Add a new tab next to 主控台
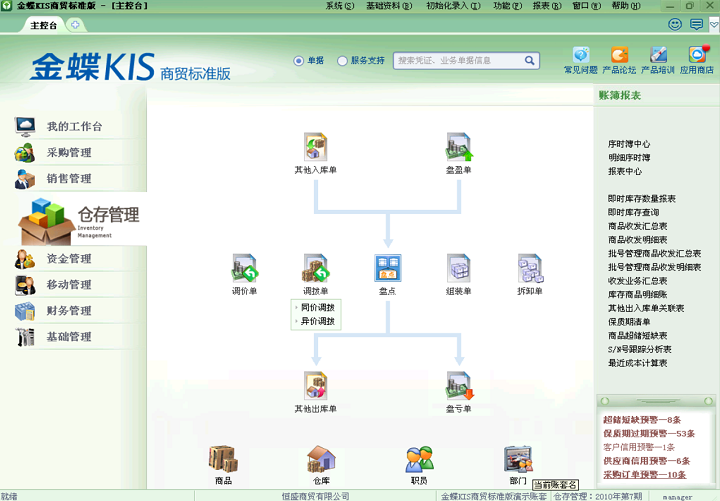Image resolution: width=720 pixels, height=501 pixels. click(x=76, y=24)
